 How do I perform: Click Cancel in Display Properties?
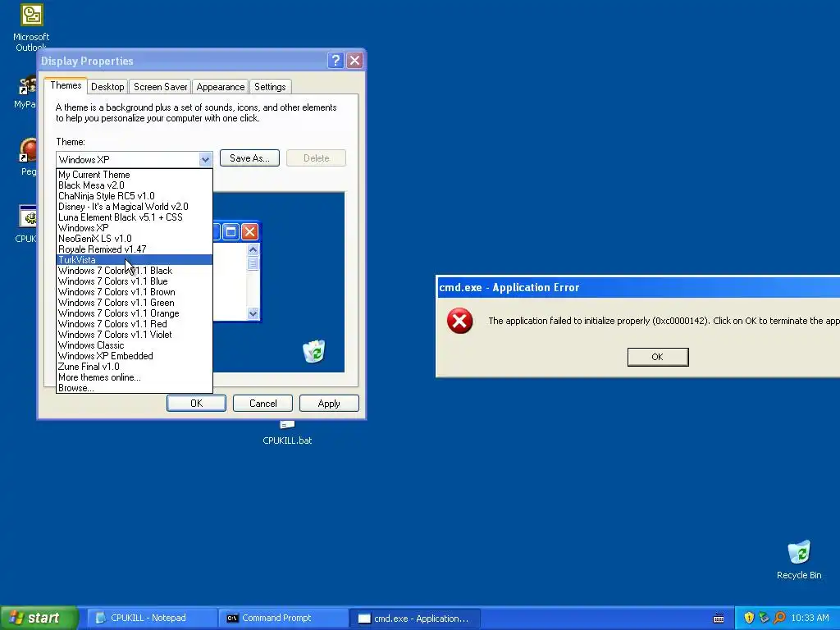[262, 404]
